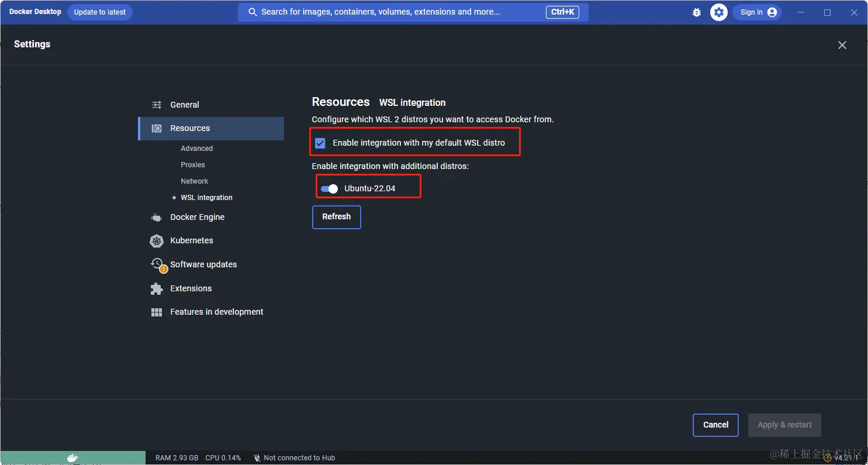Screen dimensions: 868x465
Task: Minimize the Docker Desktop window
Action: click(x=800, y=12)
